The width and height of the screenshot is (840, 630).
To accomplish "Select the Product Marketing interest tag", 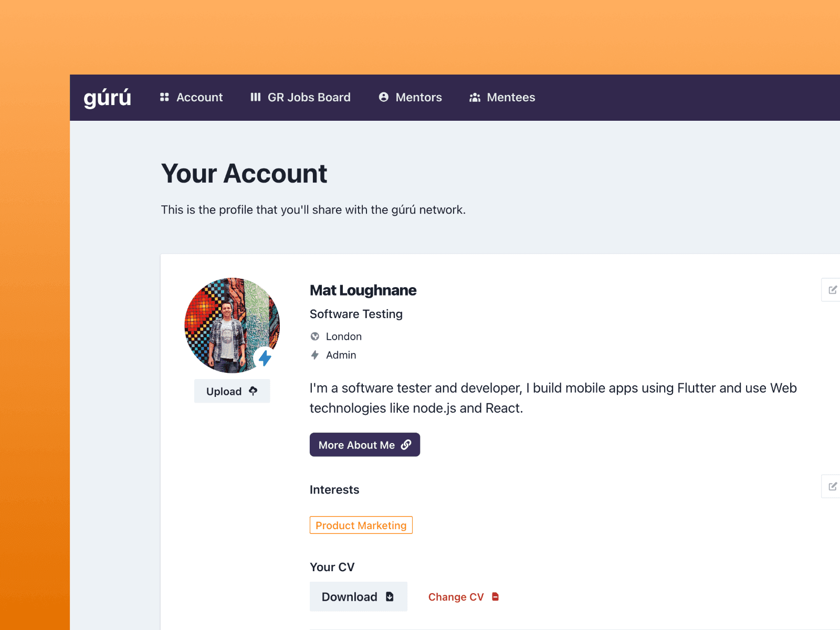I will pos(361,525).
